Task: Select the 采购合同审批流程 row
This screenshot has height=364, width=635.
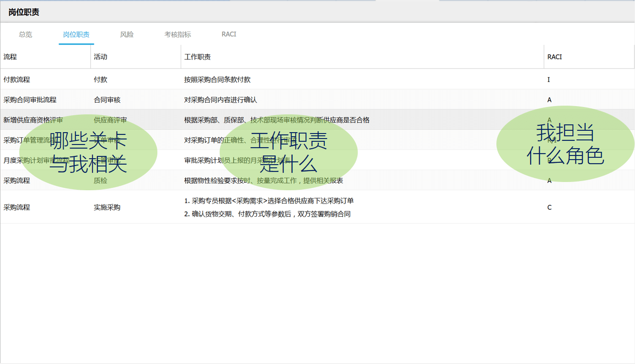Action: tap(30, 100)
